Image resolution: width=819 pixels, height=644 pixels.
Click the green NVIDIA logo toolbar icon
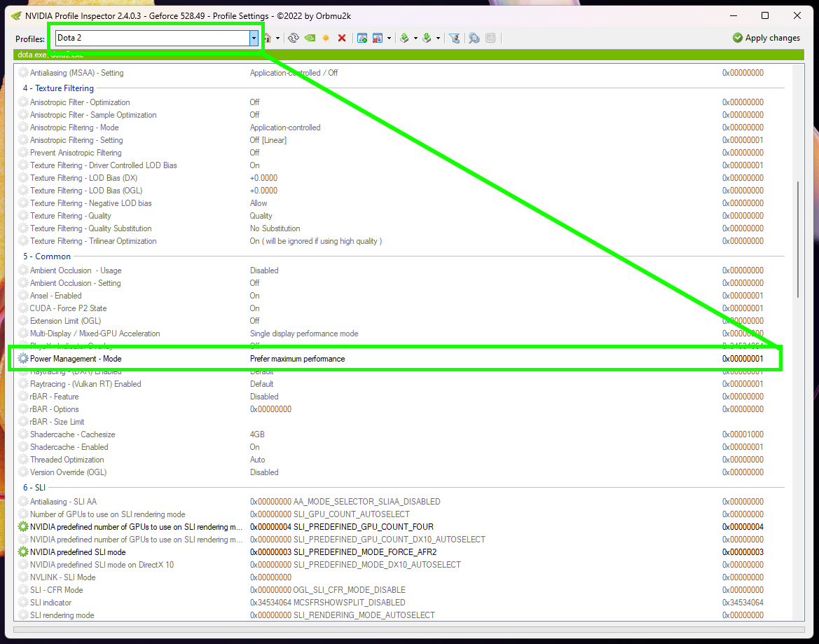[x=310, y=38]
